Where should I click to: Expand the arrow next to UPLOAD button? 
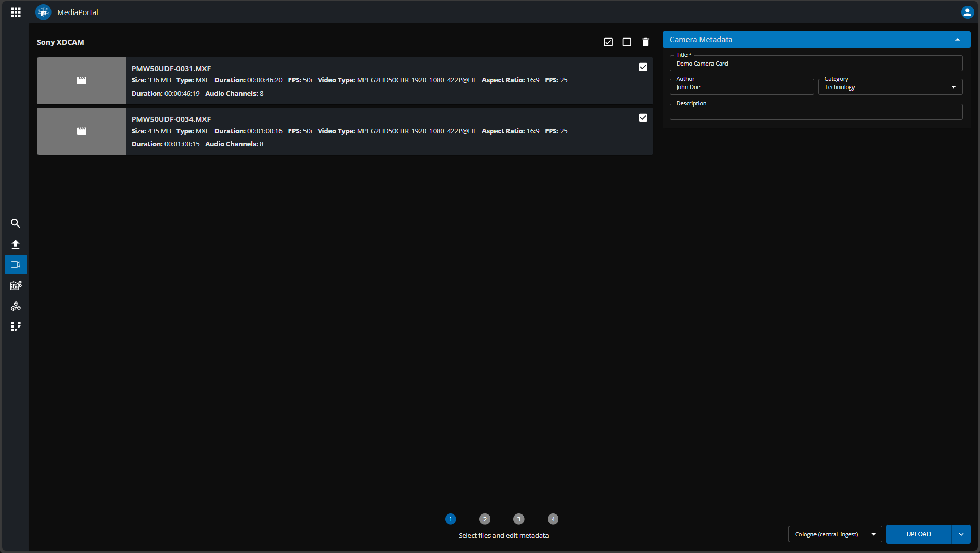pyautogui.click(x=961, y=534)
